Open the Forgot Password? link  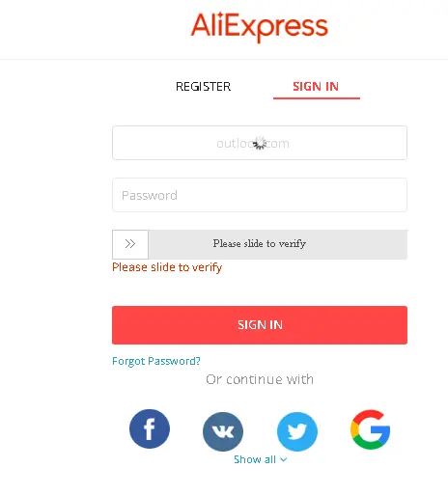click(x=156, y=361)
